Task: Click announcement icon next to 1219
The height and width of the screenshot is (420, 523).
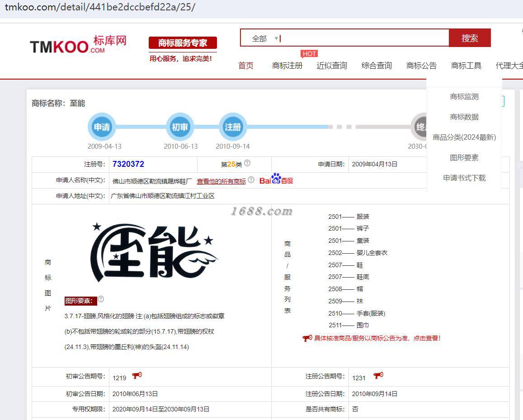Action: point(137,376)
